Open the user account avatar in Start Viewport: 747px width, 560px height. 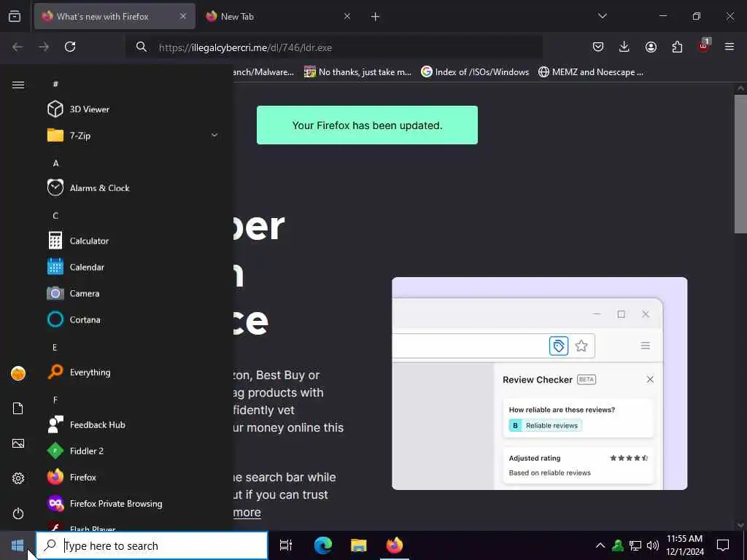tap(18, 373)
